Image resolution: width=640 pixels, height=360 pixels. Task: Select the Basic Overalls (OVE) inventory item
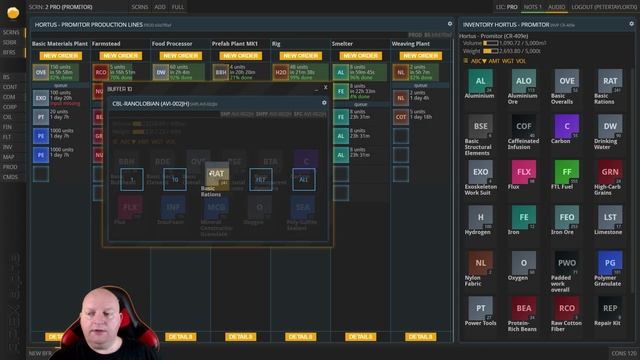(x=567, y=81)
